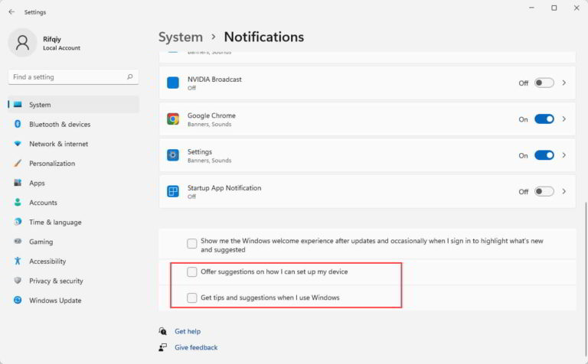Click the Gaming controller icon
Viewport: 588px width, 364px height.
pyautogui.click(x=18, y=242)
